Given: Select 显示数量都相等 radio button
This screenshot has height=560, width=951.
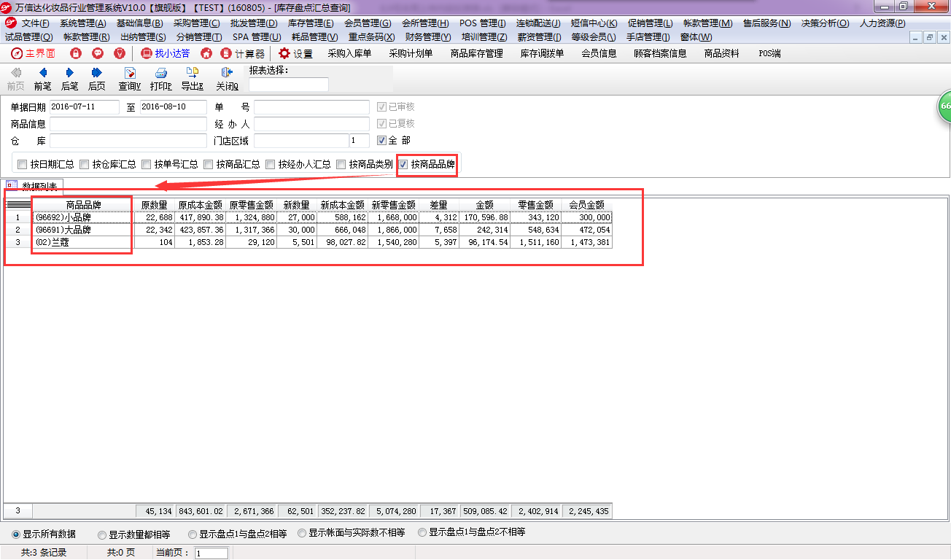Looking at the screenshot, I should 102,534.
